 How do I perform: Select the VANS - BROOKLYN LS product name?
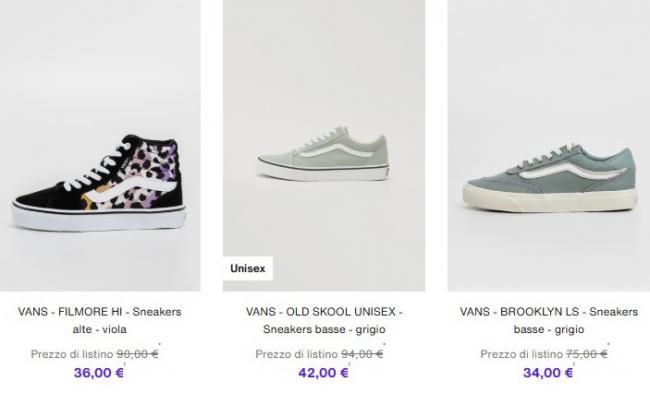pos(548,312)
